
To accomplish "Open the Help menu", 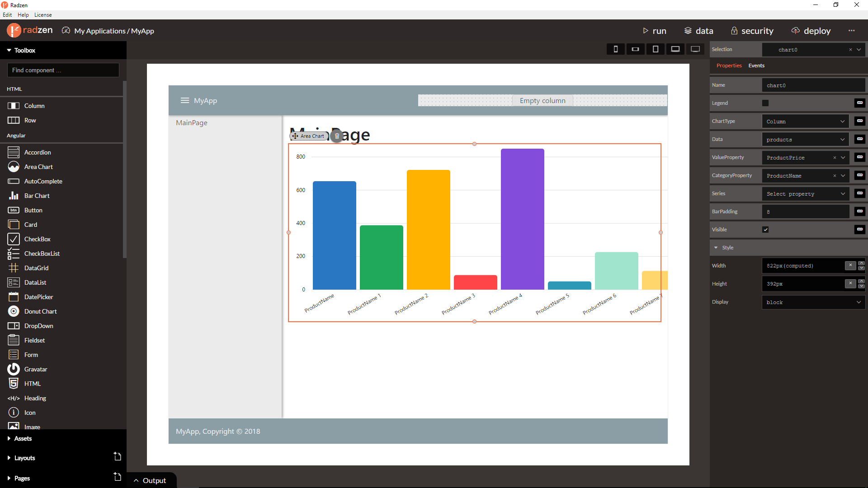I will pos(23,15).
